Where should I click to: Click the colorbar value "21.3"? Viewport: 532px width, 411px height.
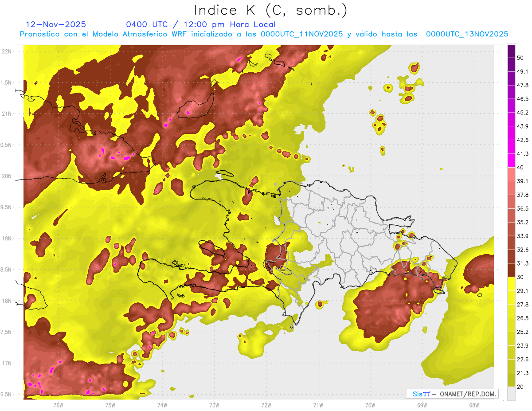pyautogui.click(x=523, y=373)
